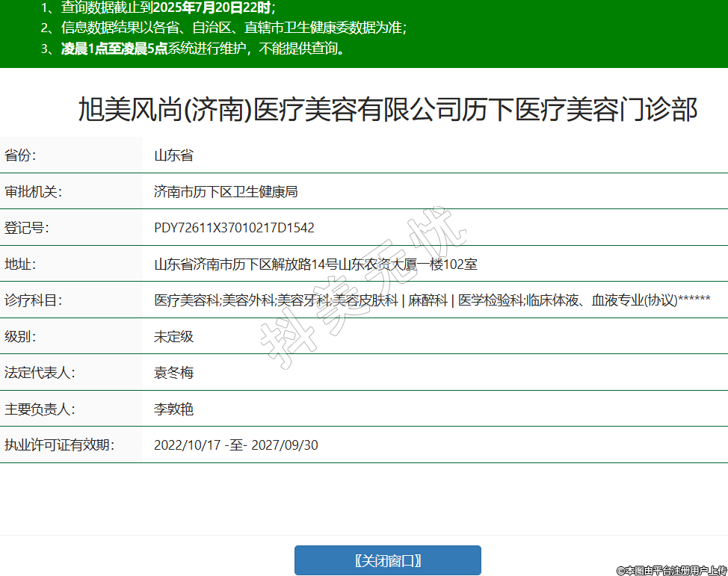The width and height of the screenshot is (728, 576).
Task: Select the registration number PDY72611X37010217D1542
Action: pos(234,228)
